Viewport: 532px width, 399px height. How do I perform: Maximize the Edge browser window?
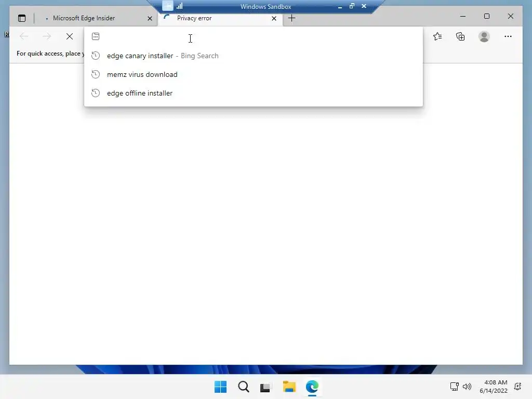[x=486, y=16]
